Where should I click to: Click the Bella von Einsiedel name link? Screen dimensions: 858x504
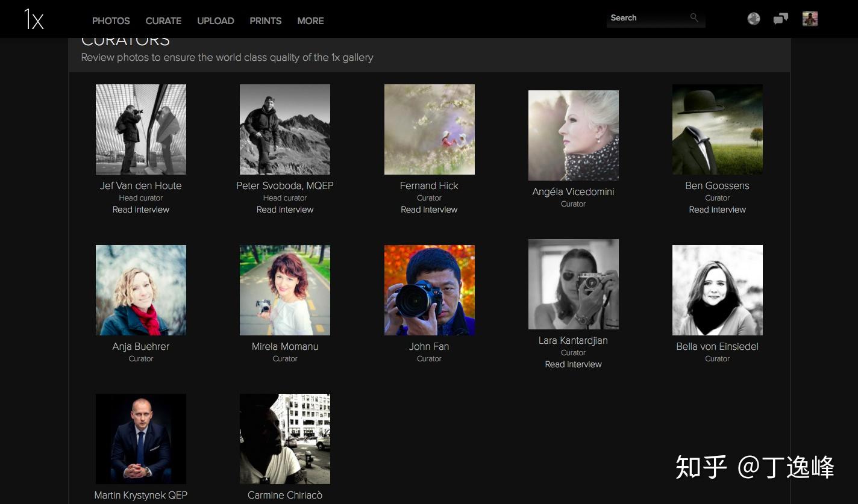click(717, 346)
